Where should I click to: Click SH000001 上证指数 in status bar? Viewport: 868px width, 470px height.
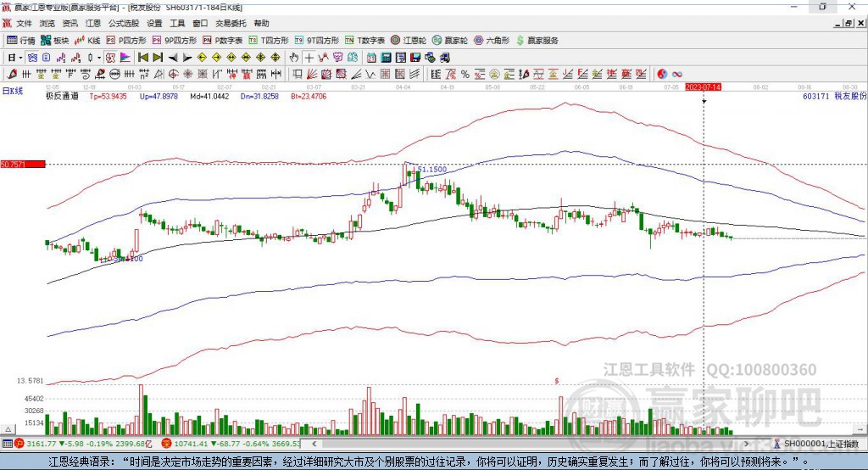pos(821,444)
